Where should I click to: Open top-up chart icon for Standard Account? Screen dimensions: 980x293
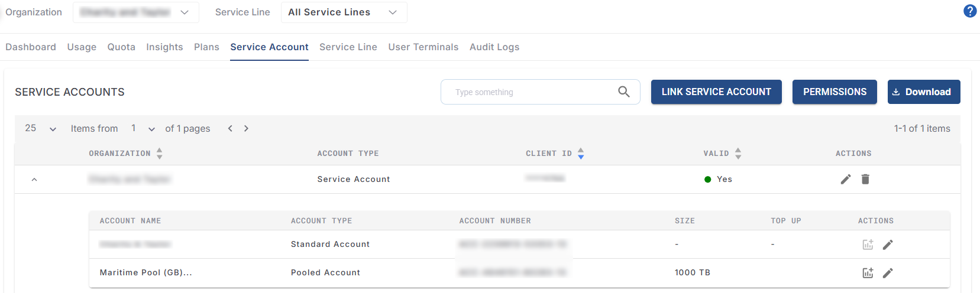(868, 245)
